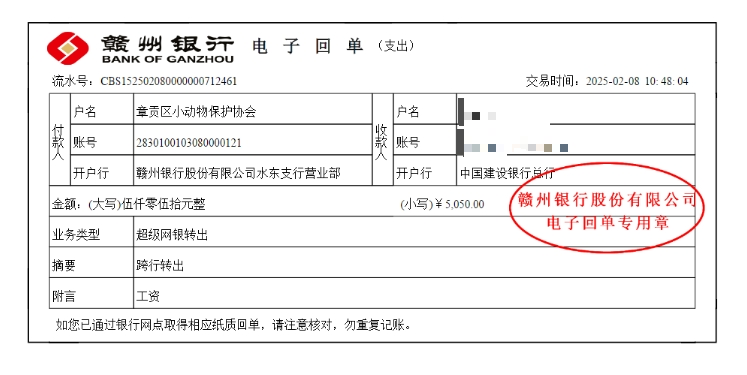Click the redacted payee account number field
Viewport: 747px width, 375px height.
tap(576, 140)
